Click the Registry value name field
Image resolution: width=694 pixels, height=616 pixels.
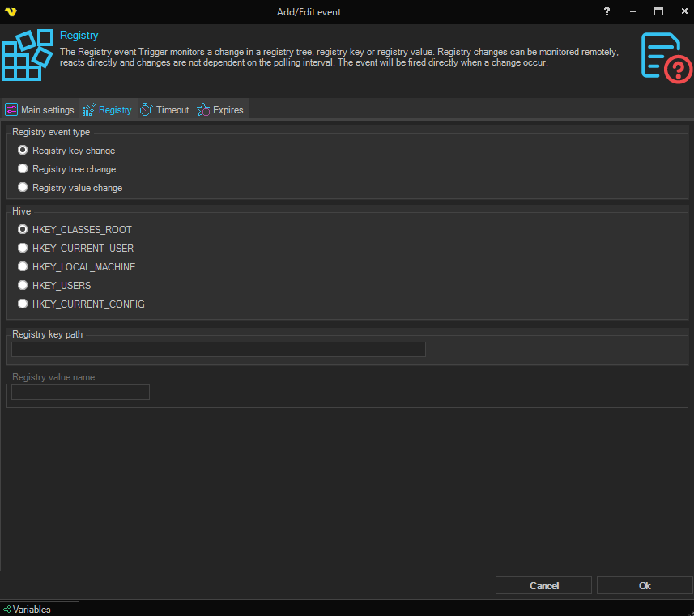pos(80,393)
